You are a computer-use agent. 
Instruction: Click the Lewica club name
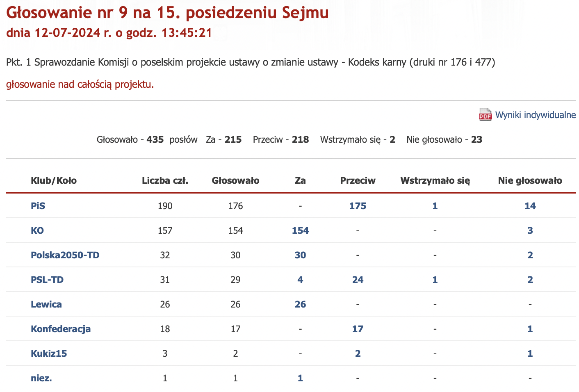click(46, 304)
